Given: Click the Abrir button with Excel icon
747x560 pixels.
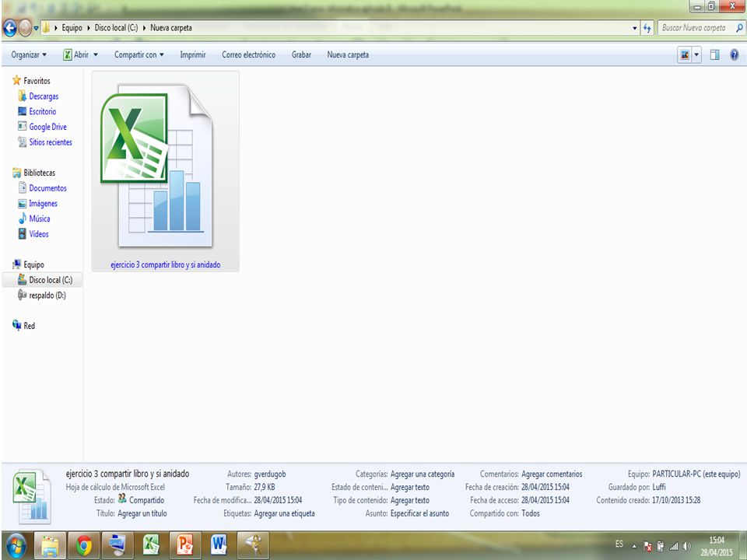Looking at the screenshot, I should click(75, 54).
